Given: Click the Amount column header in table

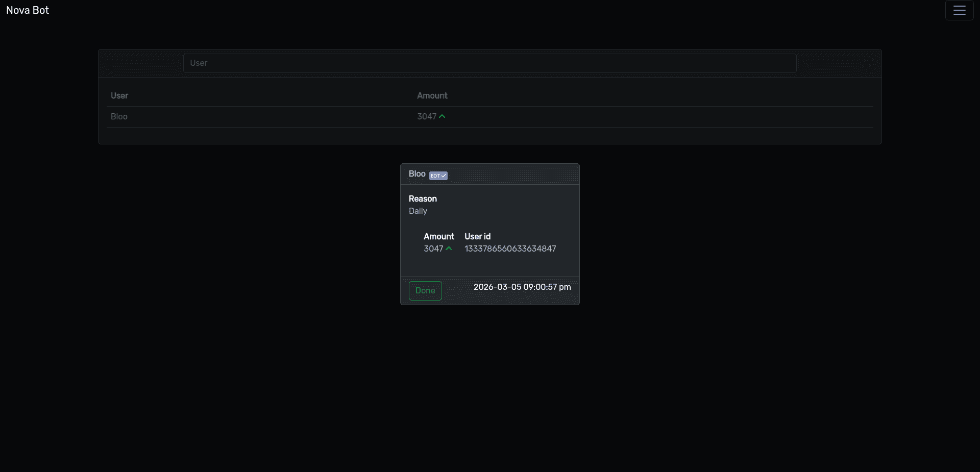Looking at the screenshot, I should [432, 95].
